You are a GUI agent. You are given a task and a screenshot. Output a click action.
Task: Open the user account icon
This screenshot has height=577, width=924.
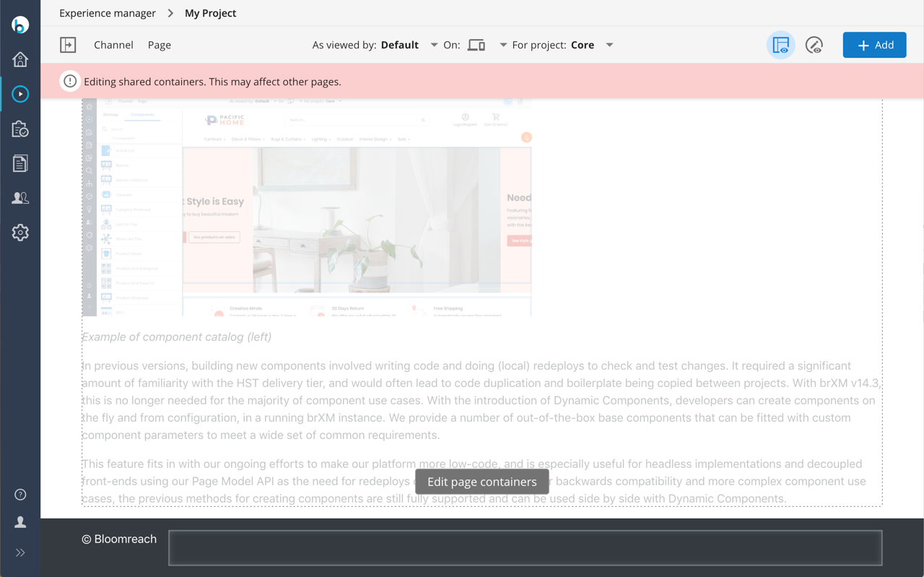point(20,522)
